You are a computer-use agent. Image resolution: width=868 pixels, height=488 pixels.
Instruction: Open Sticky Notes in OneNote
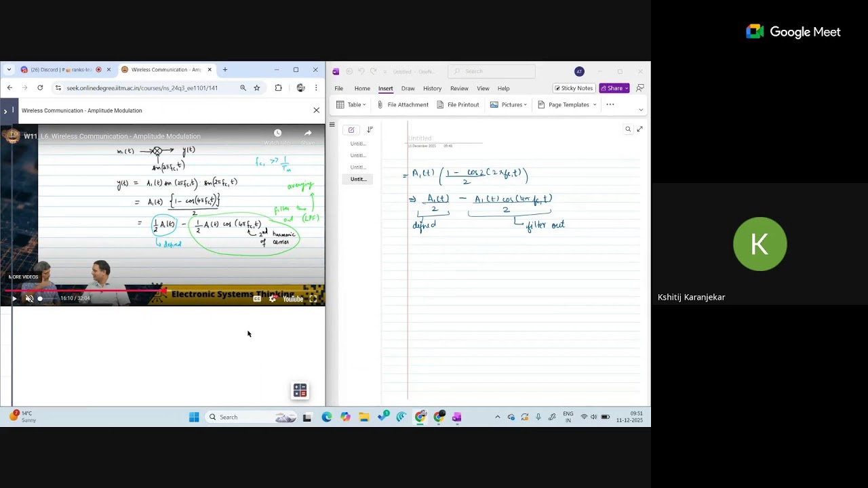[574, 88]
